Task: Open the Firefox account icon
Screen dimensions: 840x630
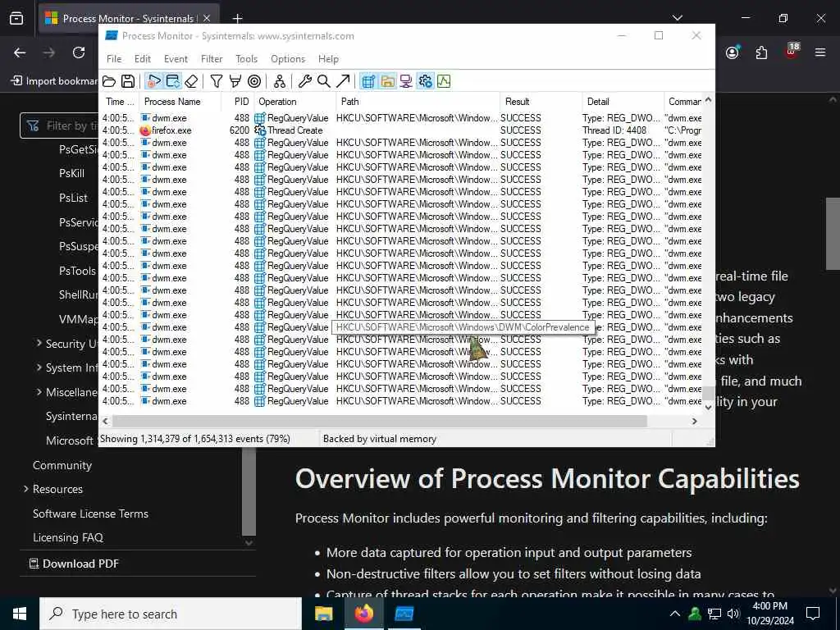Action: [x=733, y=52]
